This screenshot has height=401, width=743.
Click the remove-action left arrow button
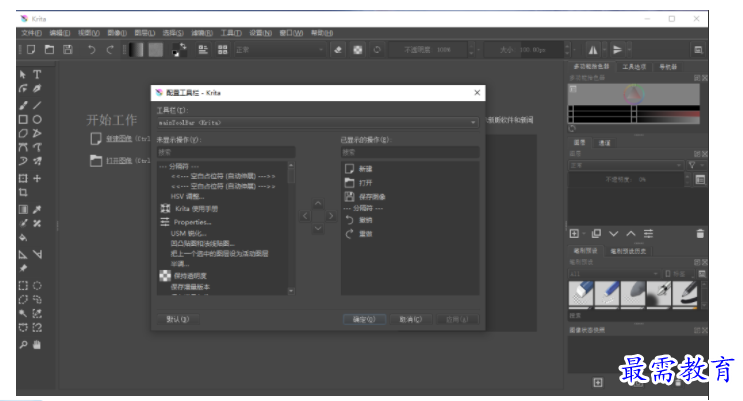coord(305,216)
